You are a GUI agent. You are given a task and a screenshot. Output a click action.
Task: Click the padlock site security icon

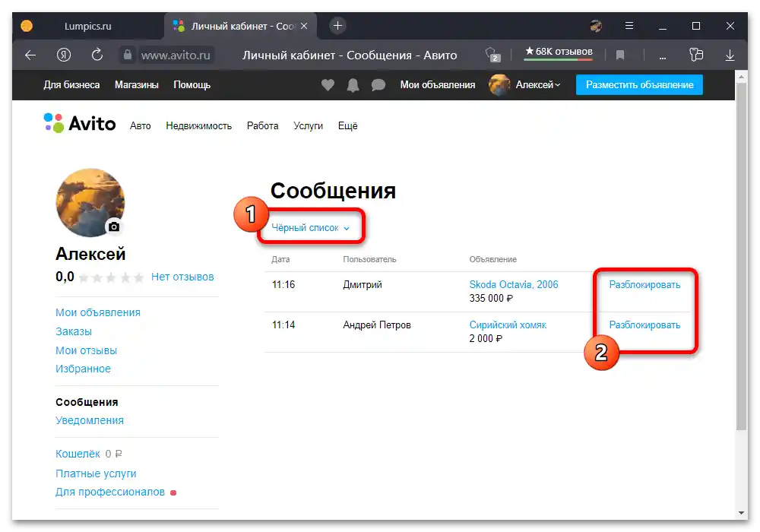128,55
